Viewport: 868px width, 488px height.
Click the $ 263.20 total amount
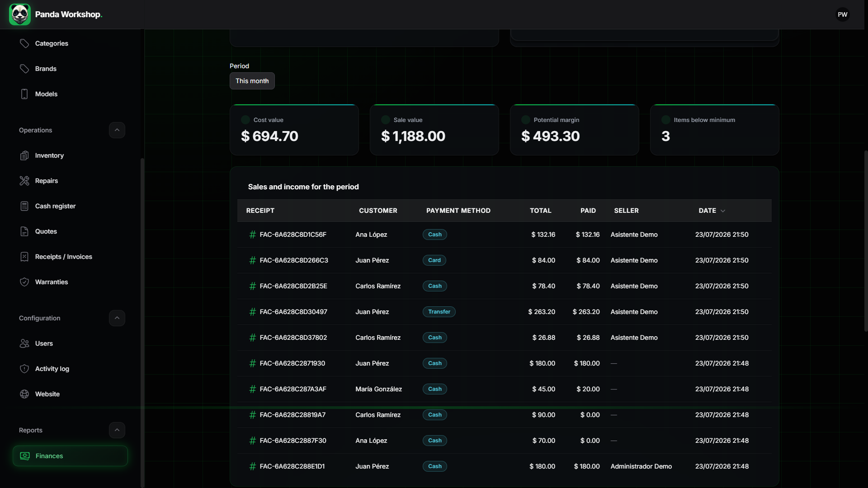(542, 312)
